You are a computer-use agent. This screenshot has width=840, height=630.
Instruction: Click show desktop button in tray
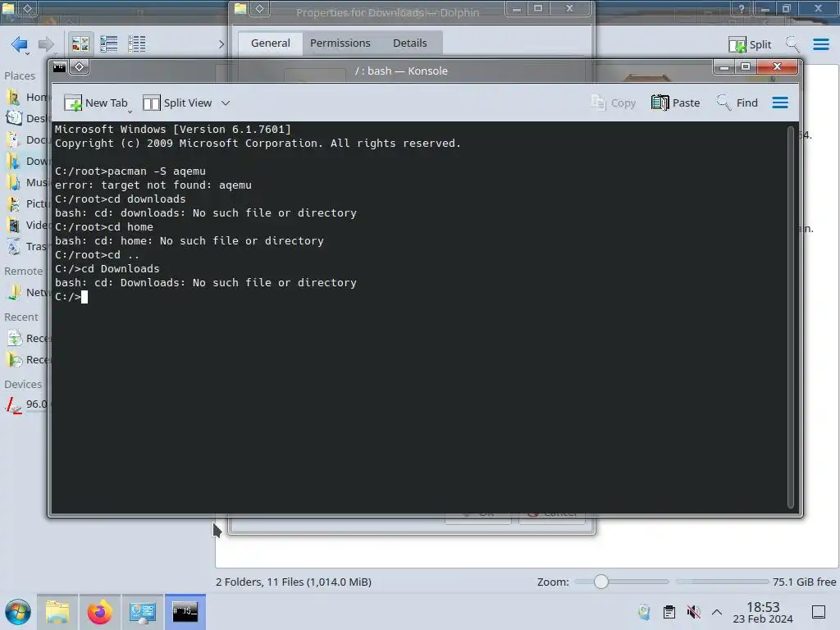819,612
